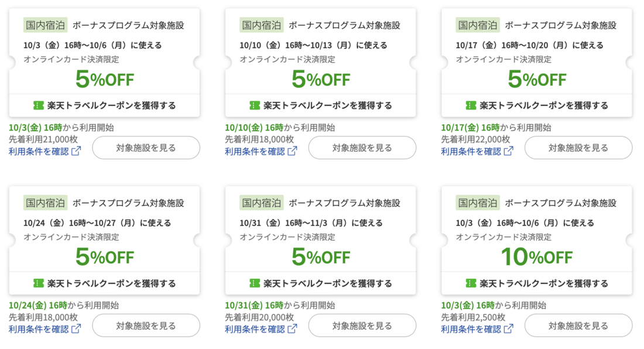
Task: Click coupon ticket icon on 10/10 card
Action: [x=255, y=105]
